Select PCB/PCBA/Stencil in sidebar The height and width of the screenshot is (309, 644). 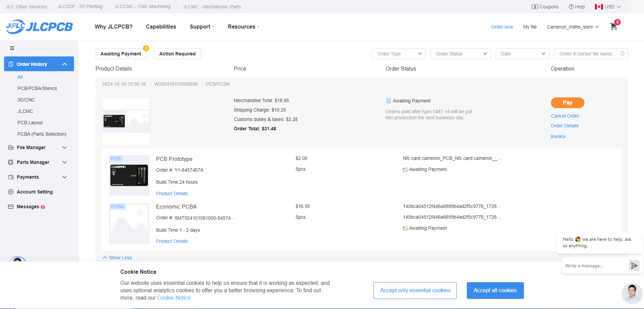(37, 88)
